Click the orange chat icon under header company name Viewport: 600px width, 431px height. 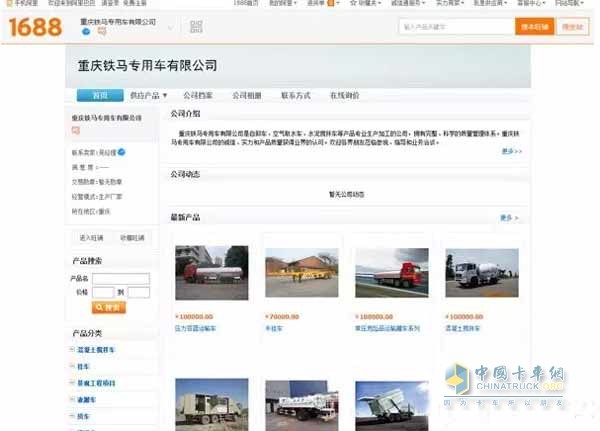point(102,32)
